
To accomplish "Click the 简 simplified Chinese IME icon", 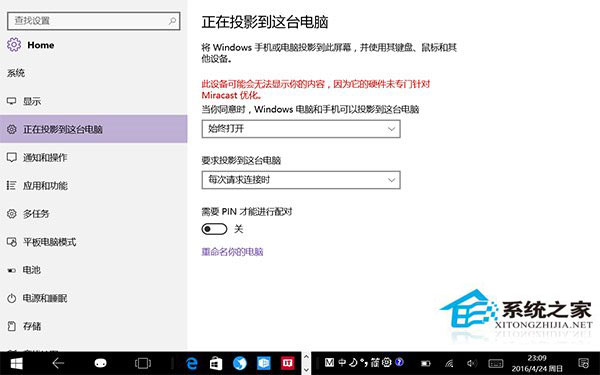I will pos(375,362).
